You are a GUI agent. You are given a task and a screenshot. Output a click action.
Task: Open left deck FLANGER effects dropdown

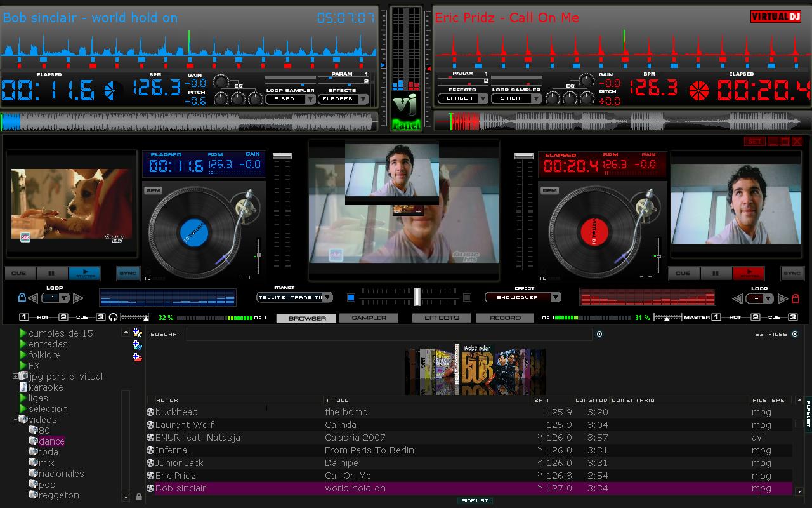coord(343,99)
